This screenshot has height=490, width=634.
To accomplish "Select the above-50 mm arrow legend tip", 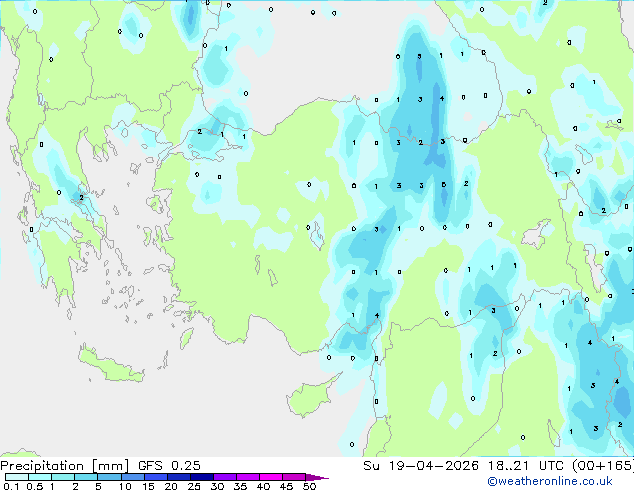I will (317, 477).
